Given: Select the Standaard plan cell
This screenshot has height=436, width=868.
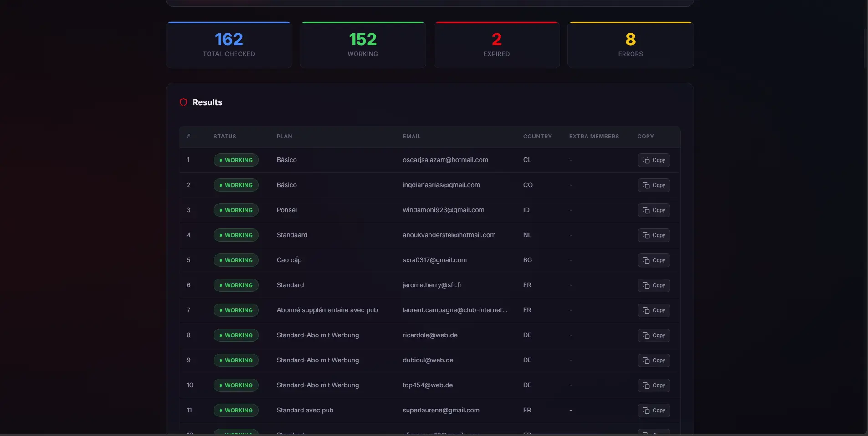Looking at the screenshot, I should (x=292, y=235).
